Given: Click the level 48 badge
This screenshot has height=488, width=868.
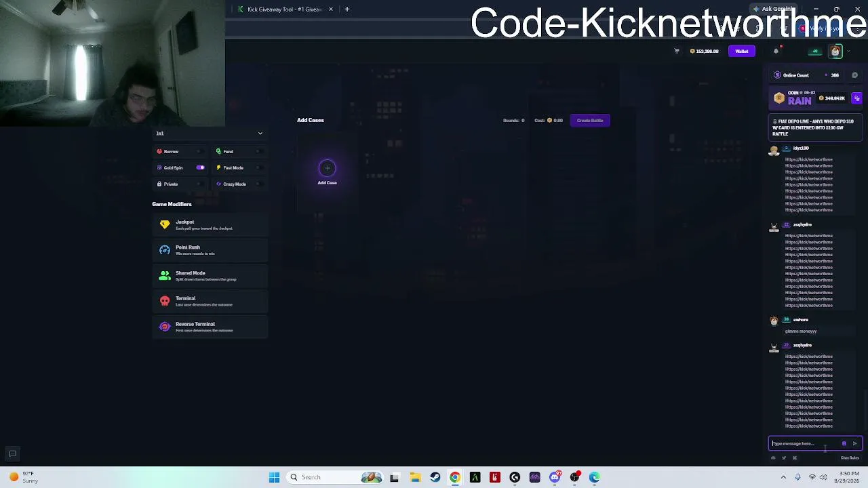Looking at the screenshot, I should coord(815,52).
